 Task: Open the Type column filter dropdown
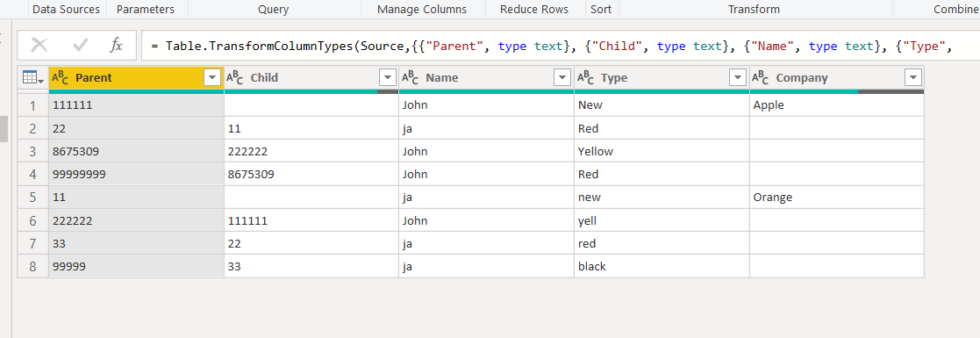(x=738, y=77)
